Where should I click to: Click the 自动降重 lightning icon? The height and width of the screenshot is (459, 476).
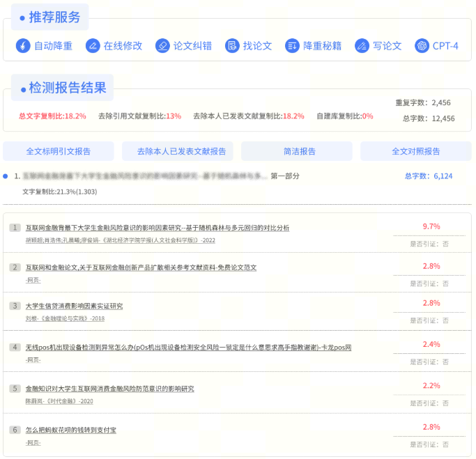[22, 46]
